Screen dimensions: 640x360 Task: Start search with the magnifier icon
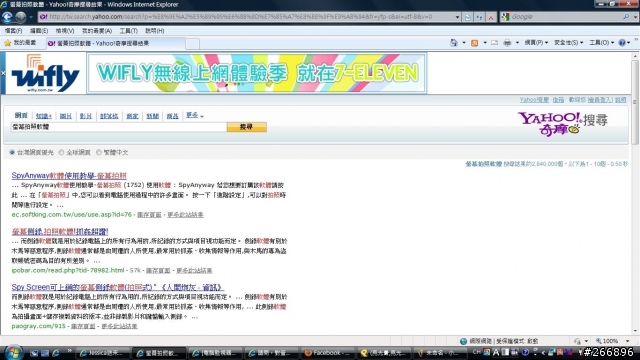click(x=626, y=17)
